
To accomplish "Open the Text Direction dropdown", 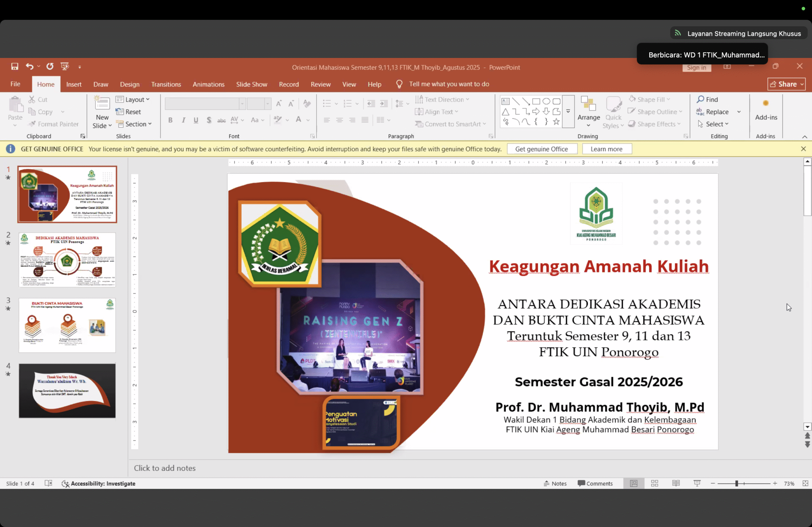I will click(x=442, y=100).
